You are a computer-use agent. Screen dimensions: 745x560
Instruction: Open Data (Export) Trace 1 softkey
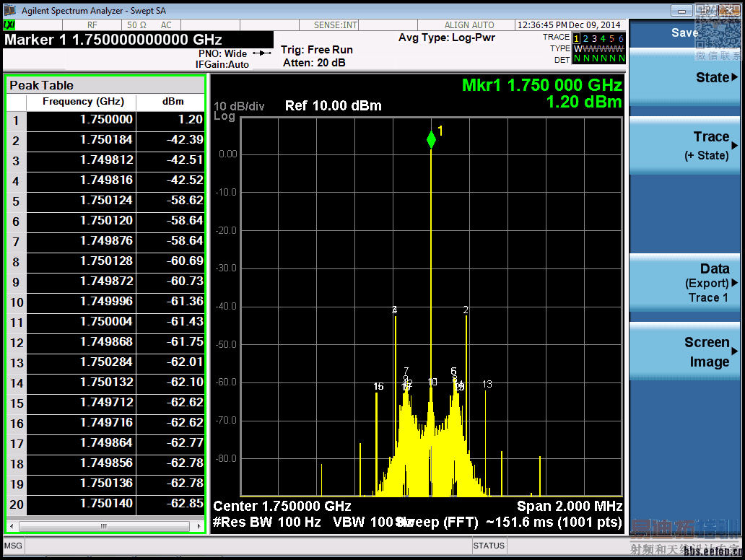click(684, 283)
